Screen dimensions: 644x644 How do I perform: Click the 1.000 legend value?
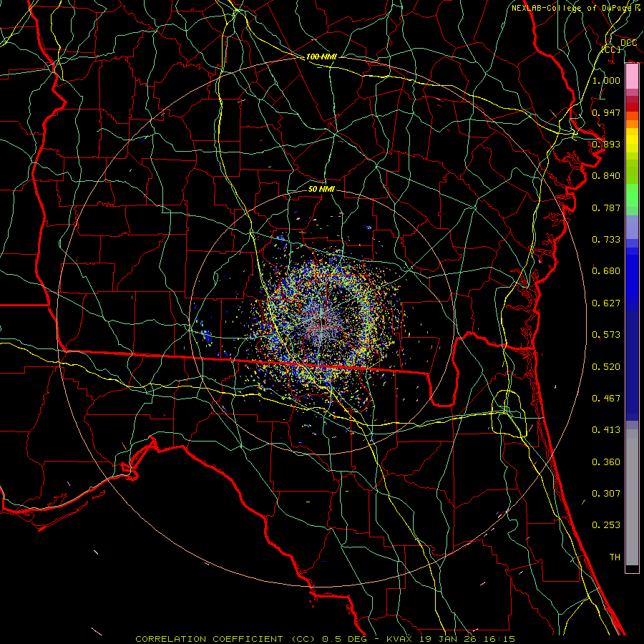pos(606,80)
